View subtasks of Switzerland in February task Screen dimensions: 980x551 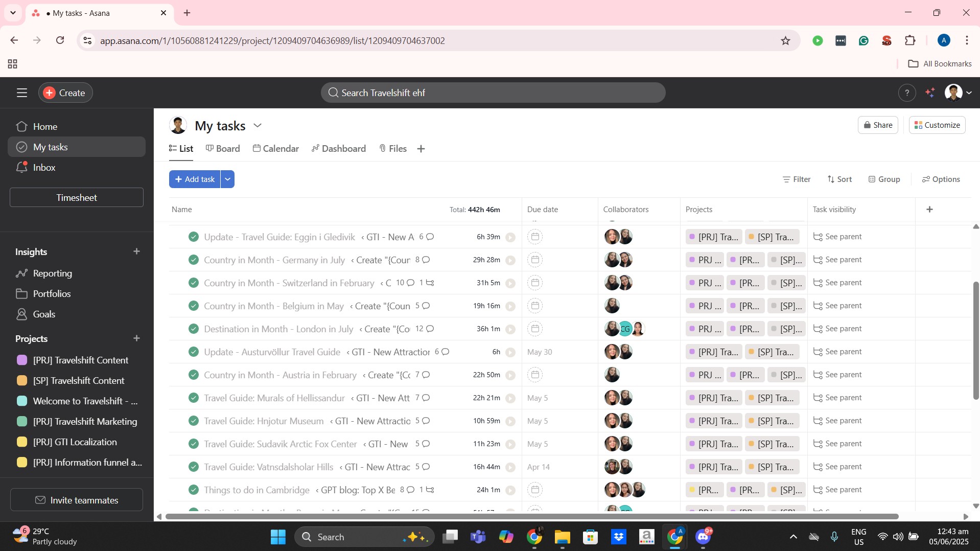pos(427,283)
